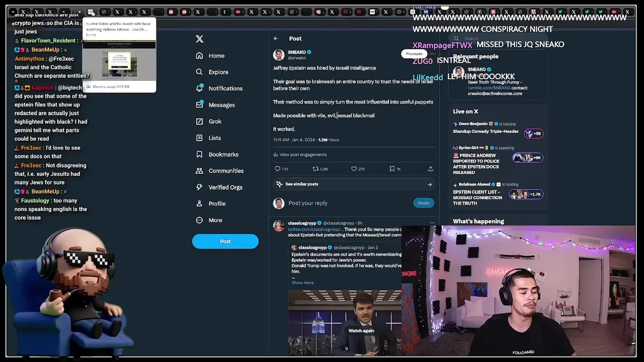Click the Messages envelope icon
The width and height of the screenshot is (644, 362).
(x=199, y=105)
